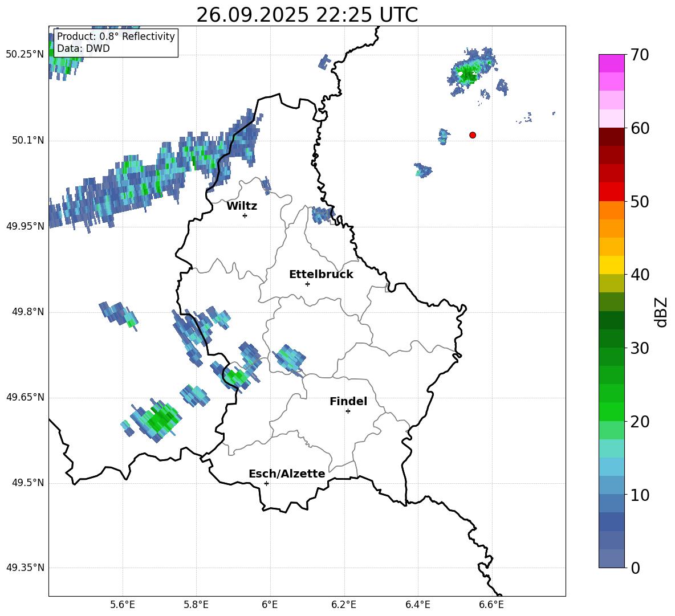Screen dimensions: 675x616
Task: Click the Esch/Alzette station cross marker
Action: click(x=266, y=483)
